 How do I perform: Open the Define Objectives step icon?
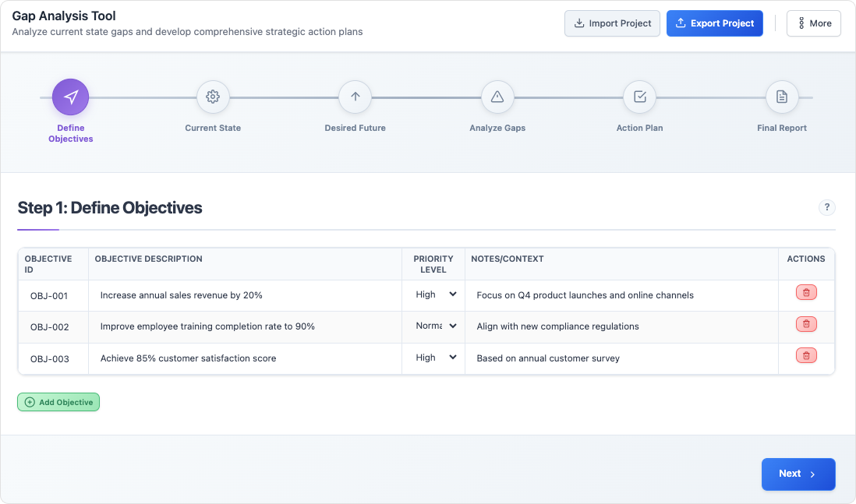[x=70, y=97]
